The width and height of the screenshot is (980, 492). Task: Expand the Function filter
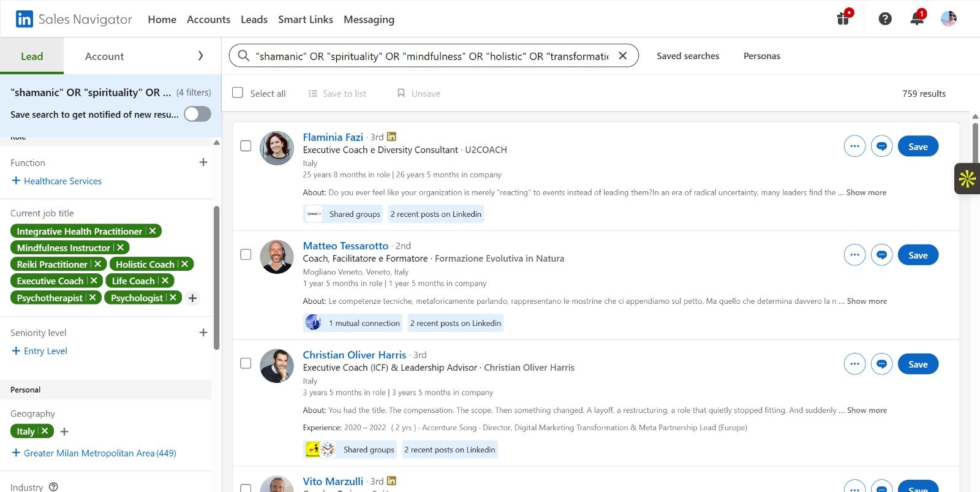(x=203, y=162)
